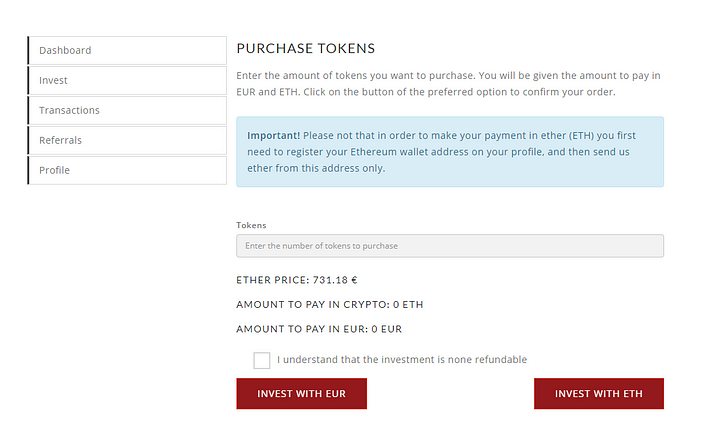
Task: Click the intro instruction paragraph
Action: tap(449, 84)
